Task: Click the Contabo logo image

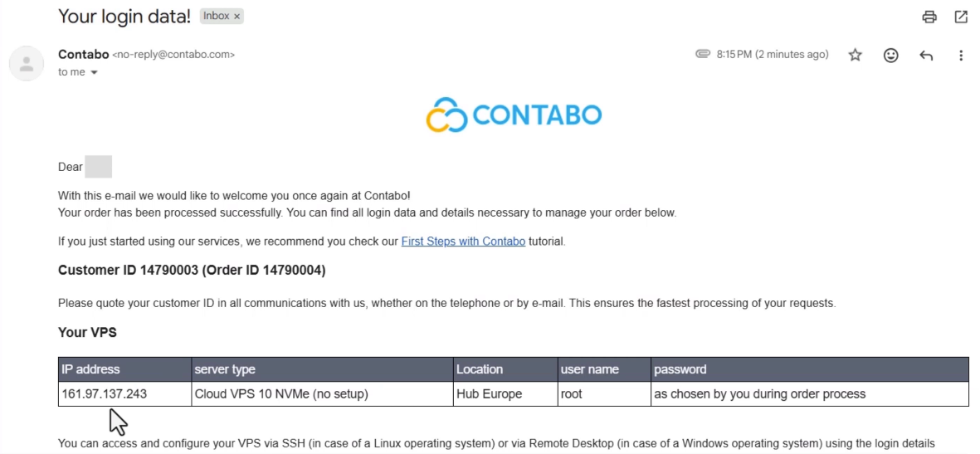Action: (514, 115)
